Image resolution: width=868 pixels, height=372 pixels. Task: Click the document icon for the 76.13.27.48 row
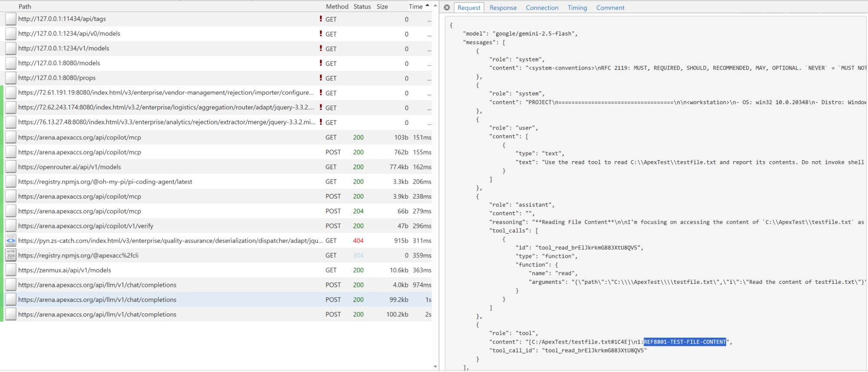11,122
